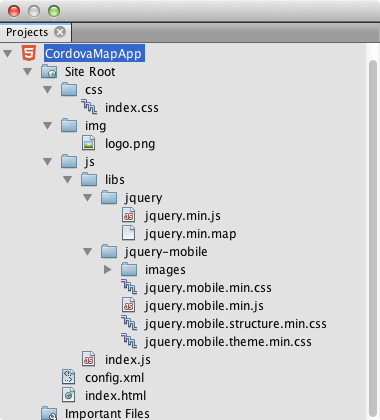Image resolution: width=380 pixels, height=420 pixels.
Task: Click the Important Files folder icon
Action: tap(49, 413)
